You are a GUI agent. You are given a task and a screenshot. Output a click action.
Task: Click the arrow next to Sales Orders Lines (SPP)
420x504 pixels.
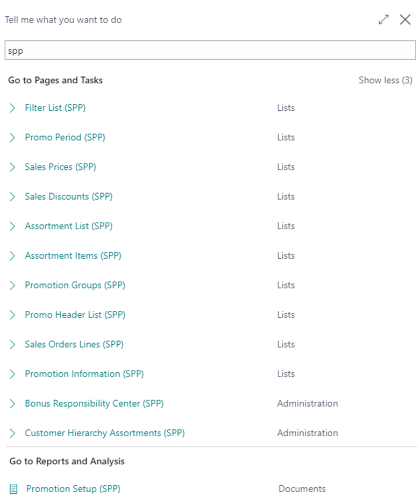click(13, 345)
